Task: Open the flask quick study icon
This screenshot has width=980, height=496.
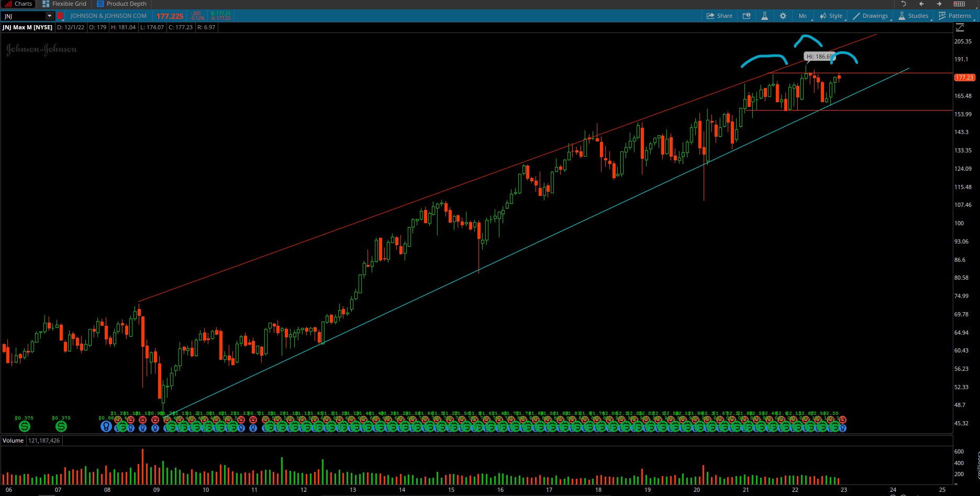Action: pyautogui.click(x=764, y=16)
